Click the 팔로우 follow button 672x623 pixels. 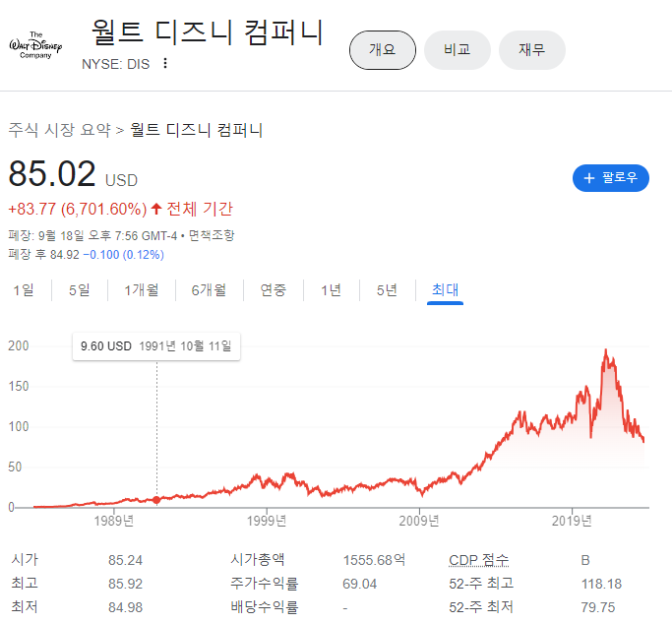[611, 178]
